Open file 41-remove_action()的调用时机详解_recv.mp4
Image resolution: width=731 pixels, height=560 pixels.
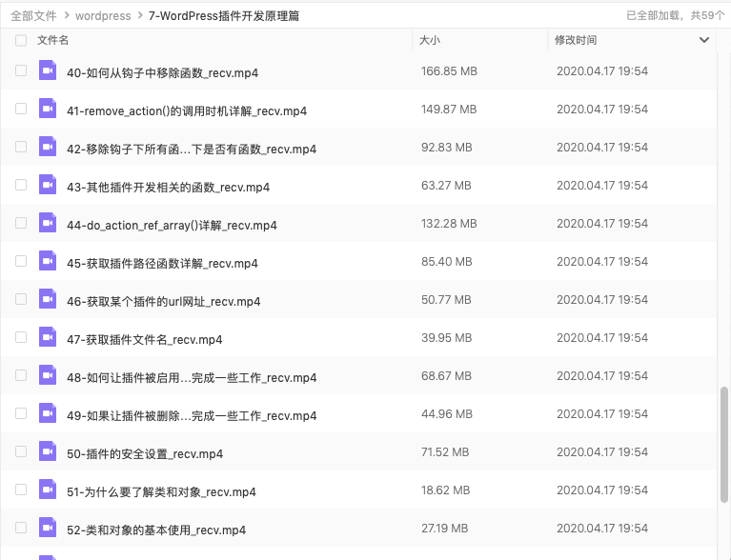pyautogui.click(x=187, y=110)
